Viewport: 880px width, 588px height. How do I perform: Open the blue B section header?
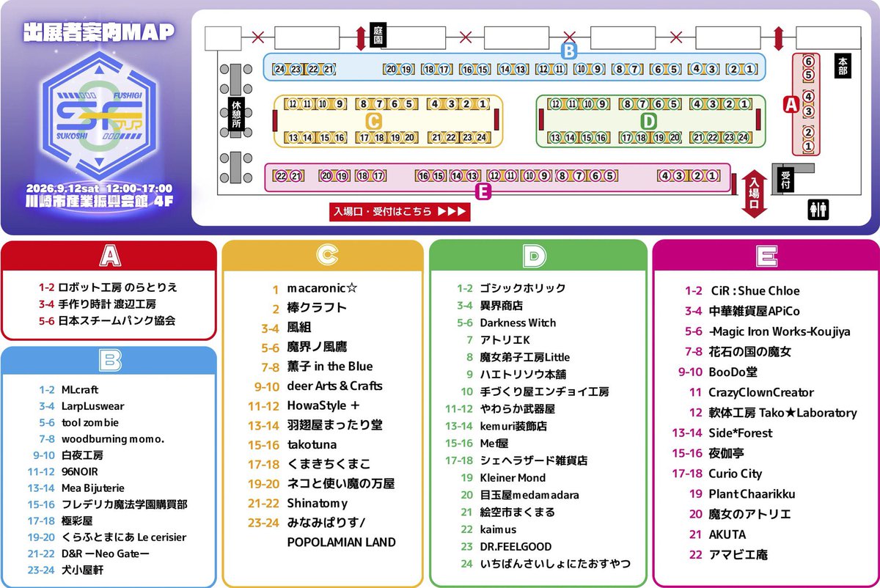click(109, 360)
